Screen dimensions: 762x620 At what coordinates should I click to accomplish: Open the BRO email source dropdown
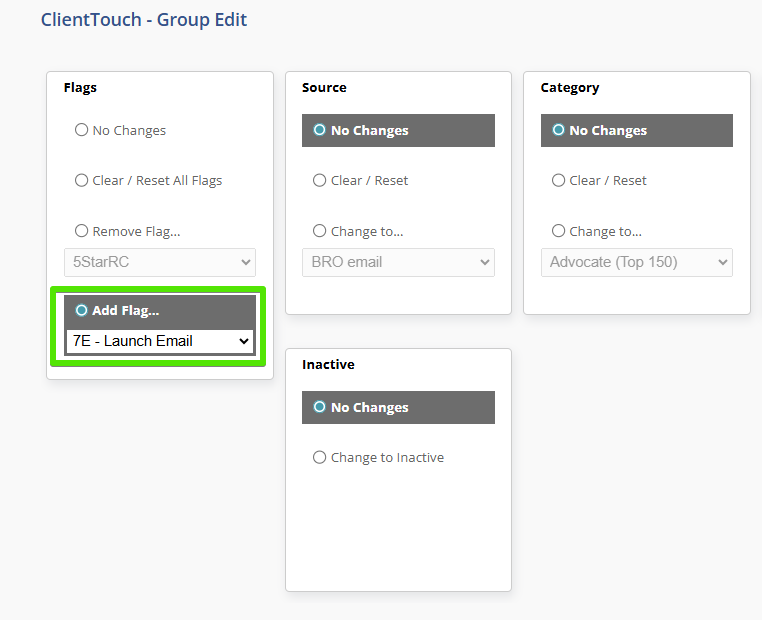398,262
